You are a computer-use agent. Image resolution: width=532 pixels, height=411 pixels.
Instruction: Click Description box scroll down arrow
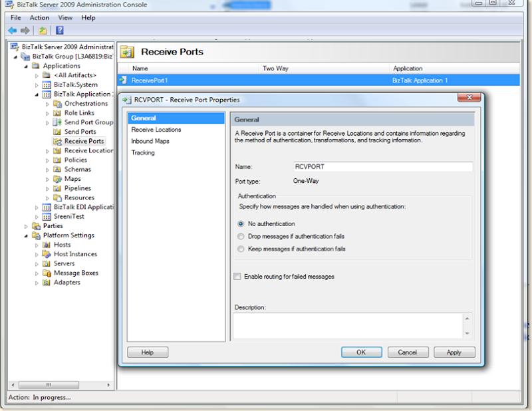(467, 334)
